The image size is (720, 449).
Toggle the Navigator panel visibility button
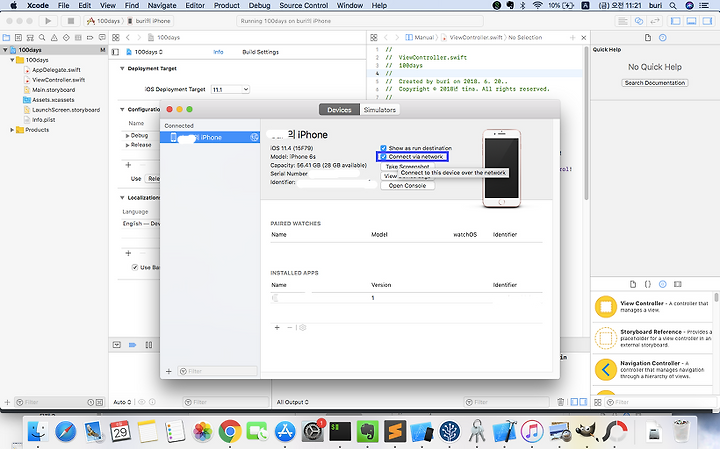[x=676, y=21]
